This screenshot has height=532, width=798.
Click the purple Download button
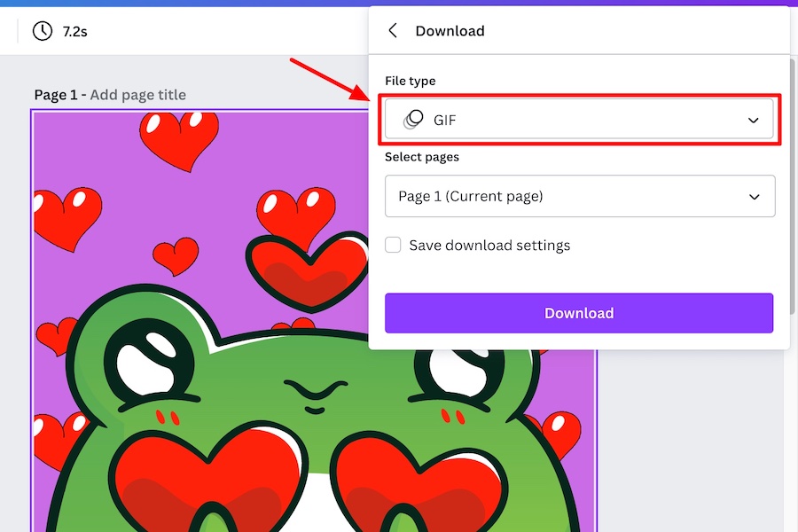[x=579, y=313]
